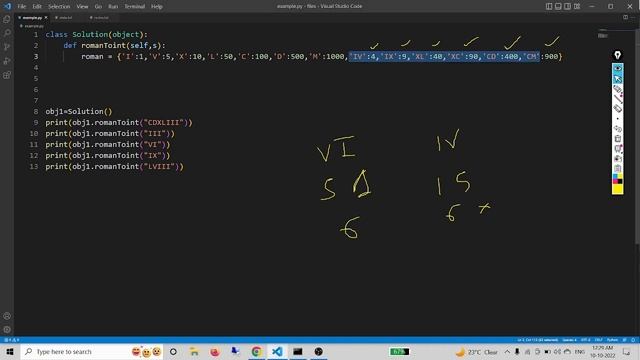
Task: Click the notifications bell in status bar
Action: pos(633,340)
